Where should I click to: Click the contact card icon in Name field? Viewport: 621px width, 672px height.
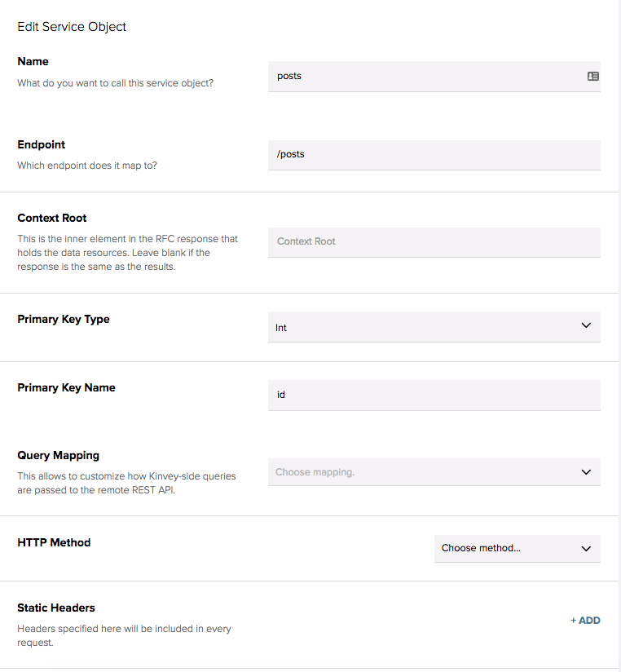[x=592, y=76]
